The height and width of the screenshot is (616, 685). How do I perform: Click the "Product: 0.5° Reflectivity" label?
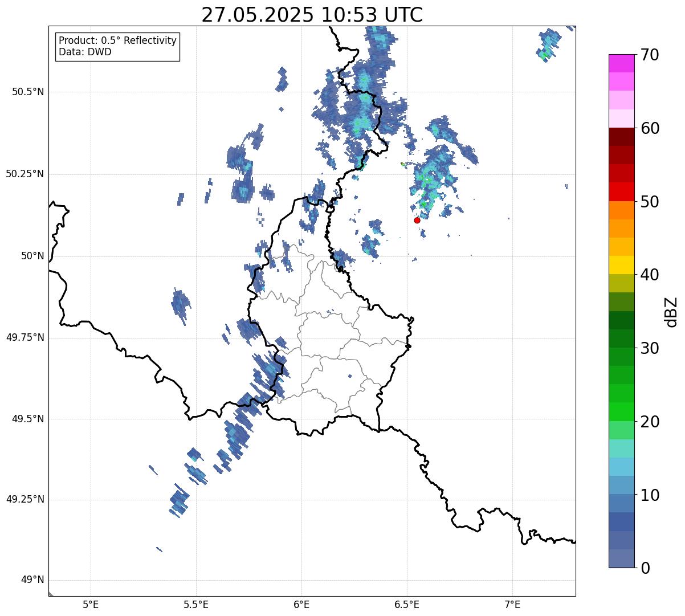coord(117,41)
